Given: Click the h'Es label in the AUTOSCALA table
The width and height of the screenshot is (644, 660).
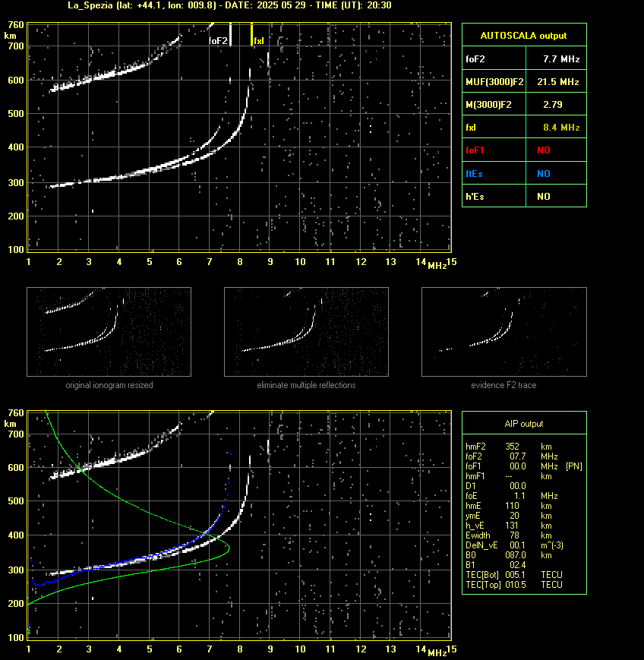Looking at the screenshot, I should tap(475, 196).
